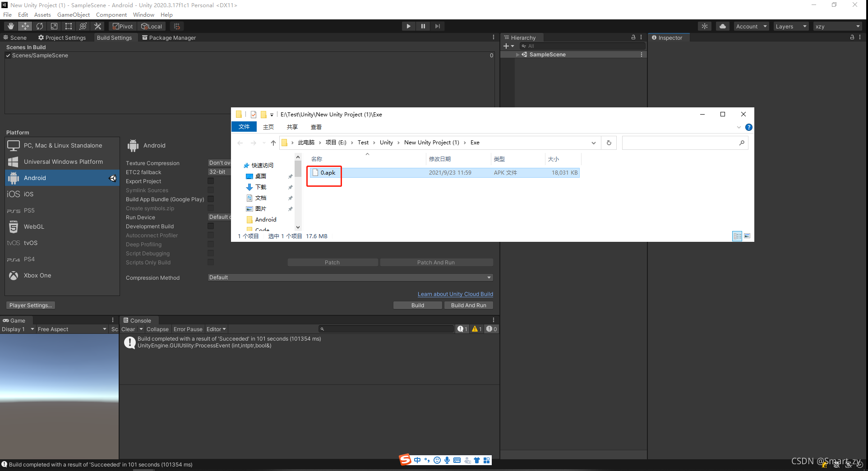868x471 pixels.
Task: Select the PS4 platform
Action: tap(62, 259)
